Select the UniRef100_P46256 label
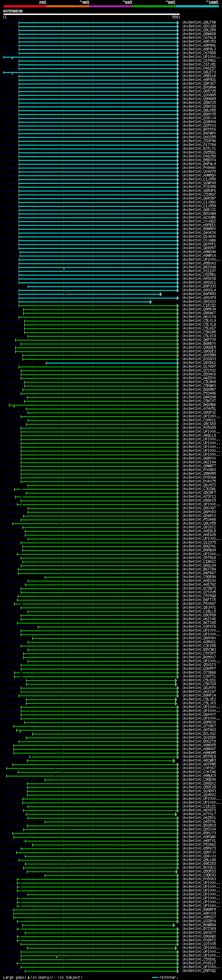The height and width of the screenshot is (980, 222). pyautogui.click(x=199, y=156)
